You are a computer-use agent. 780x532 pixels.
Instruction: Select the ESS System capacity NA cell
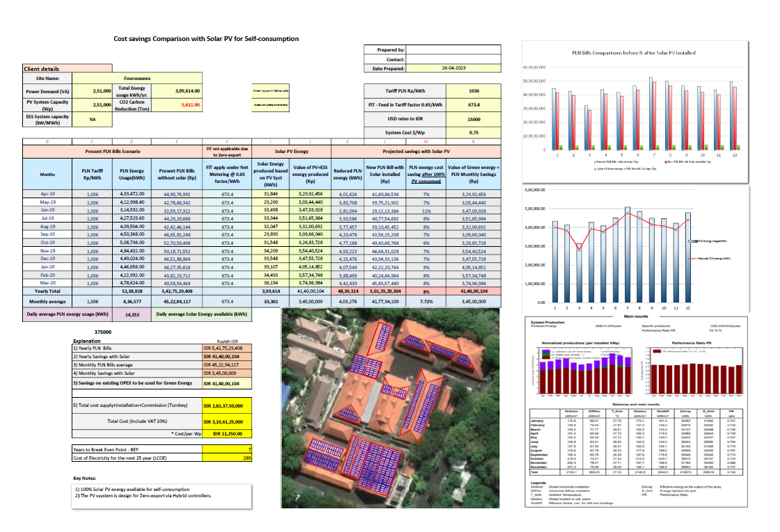[92, 119]
